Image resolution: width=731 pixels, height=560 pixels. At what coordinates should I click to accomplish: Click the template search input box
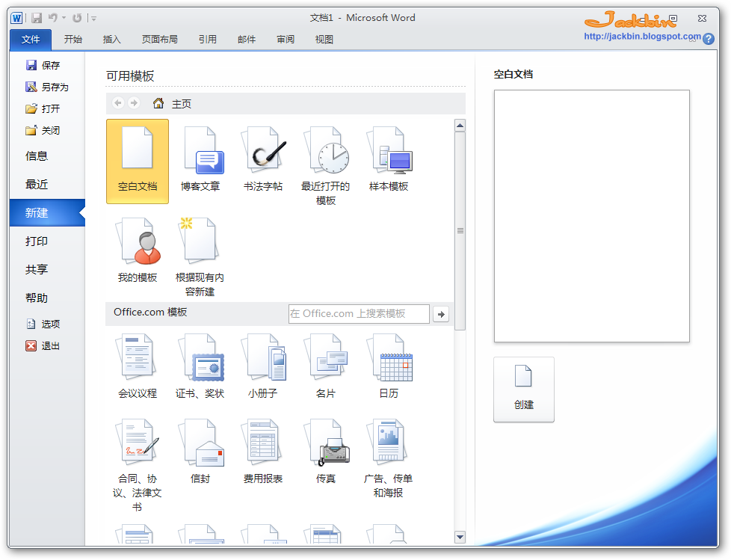(359, 313)
